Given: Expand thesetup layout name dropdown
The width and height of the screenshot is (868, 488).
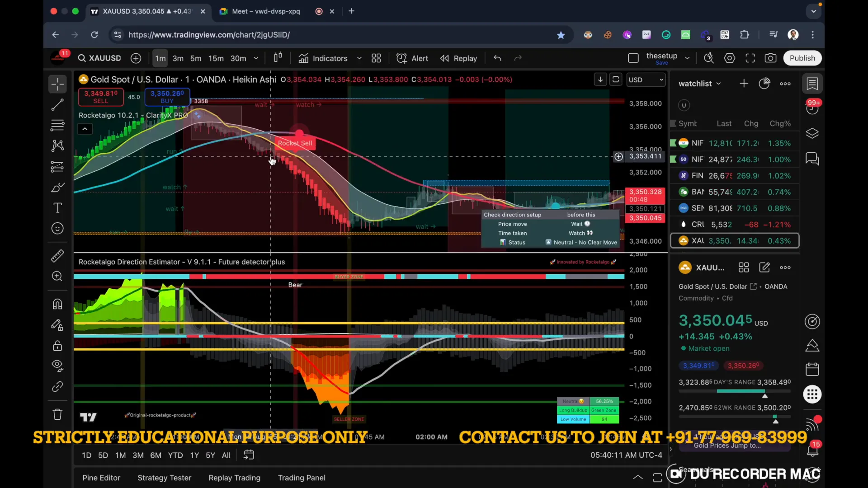Looking at the screenshot, I should point(687,58).
